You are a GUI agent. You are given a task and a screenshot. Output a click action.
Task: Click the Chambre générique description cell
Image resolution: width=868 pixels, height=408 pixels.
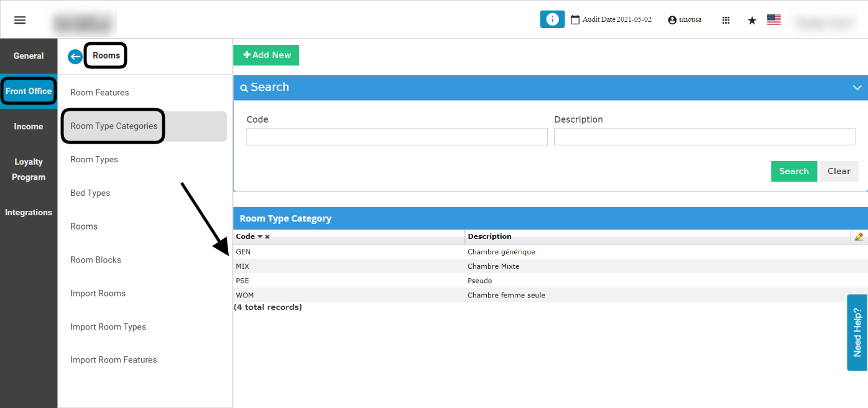[501, 252]
